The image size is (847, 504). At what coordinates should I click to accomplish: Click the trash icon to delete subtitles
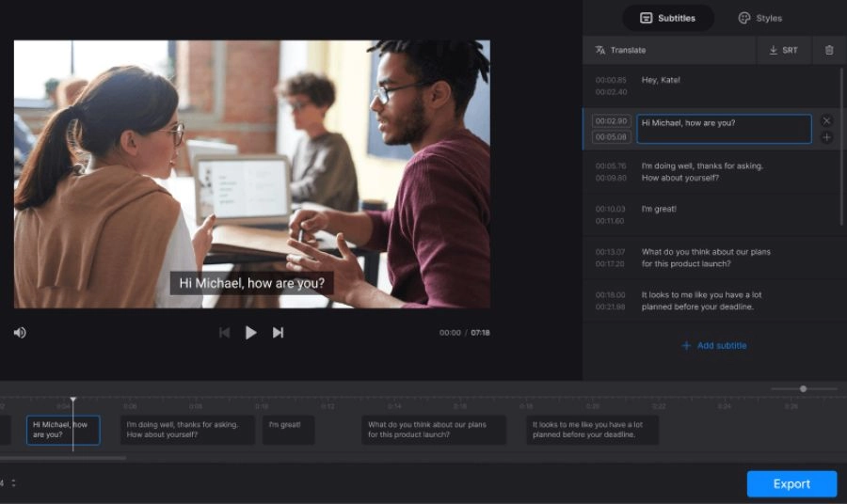click(829, 50)
